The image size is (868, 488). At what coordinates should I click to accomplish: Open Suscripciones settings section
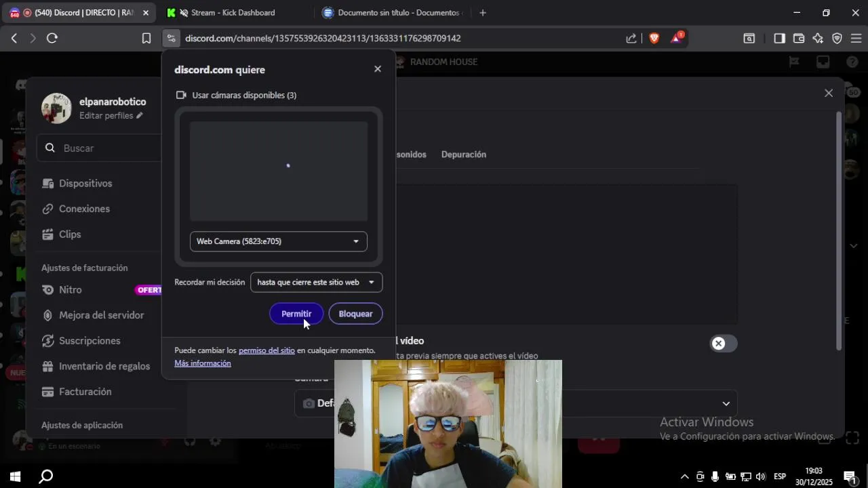[90, 341]
